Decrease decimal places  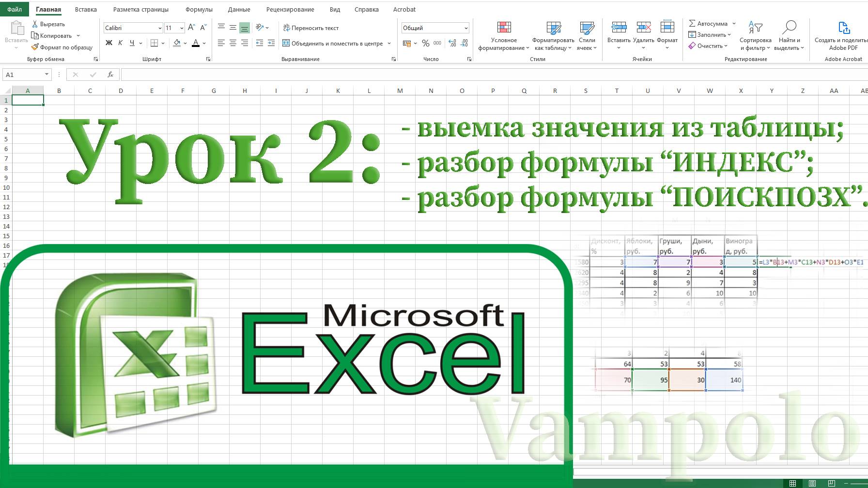point(464,43)
